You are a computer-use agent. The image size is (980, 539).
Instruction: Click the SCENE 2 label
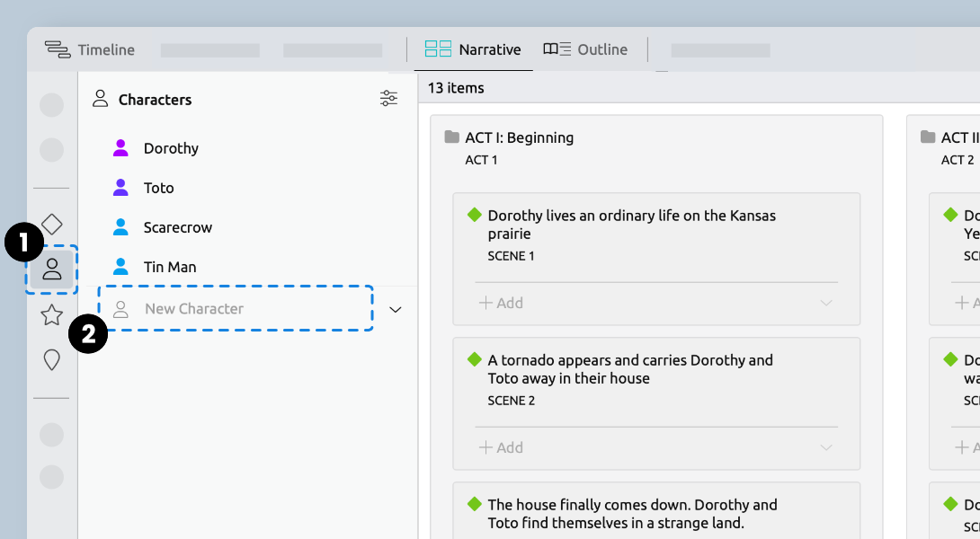point(512,401)
